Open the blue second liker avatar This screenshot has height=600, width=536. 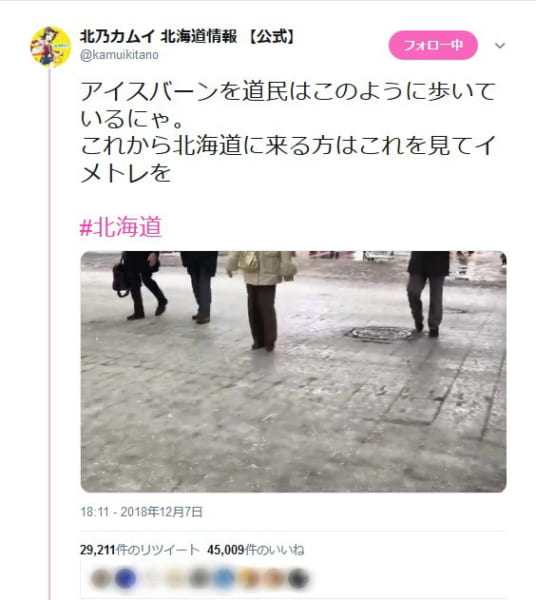click(125, 579)
